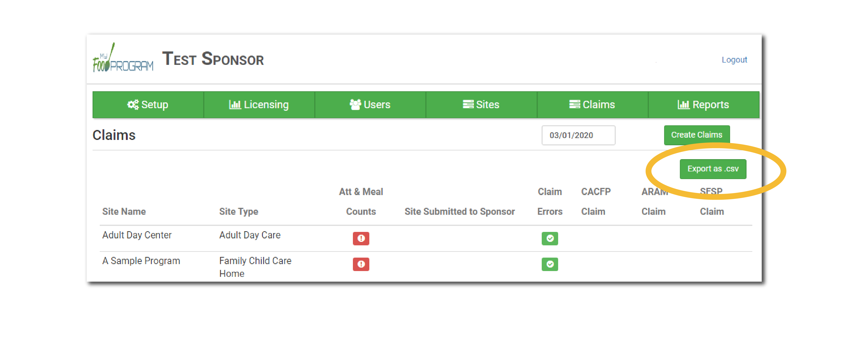Click the people icon on Users tab
This screenshot has height=338, width=868.
pos(355,104)
